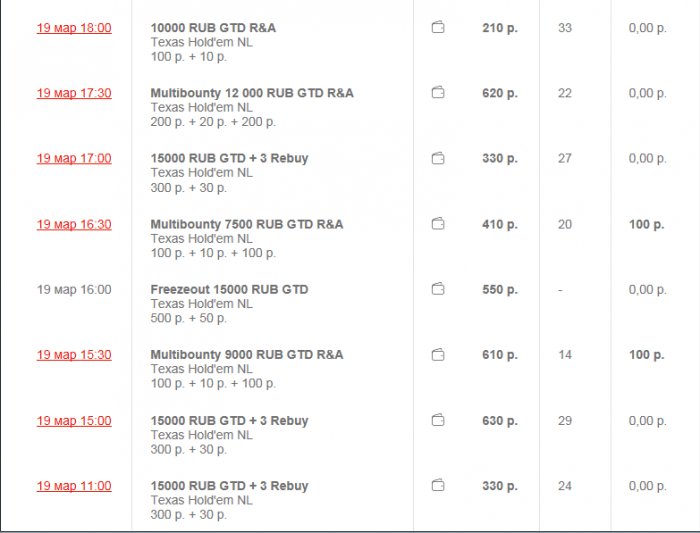The width and height of the screenshot is (700, 533).
Task: Click wallet icon in 10000 RUB GTD R&A row
Action: click(437, 28)
